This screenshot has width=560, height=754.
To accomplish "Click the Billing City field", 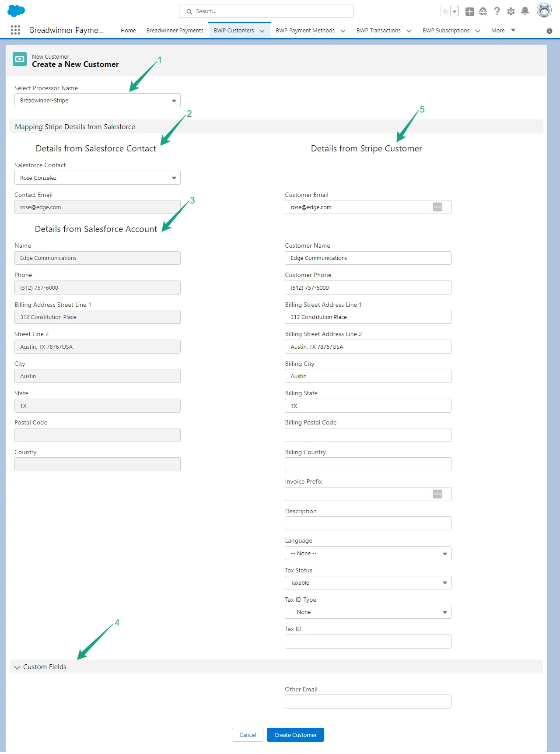I will pos(368,376).
